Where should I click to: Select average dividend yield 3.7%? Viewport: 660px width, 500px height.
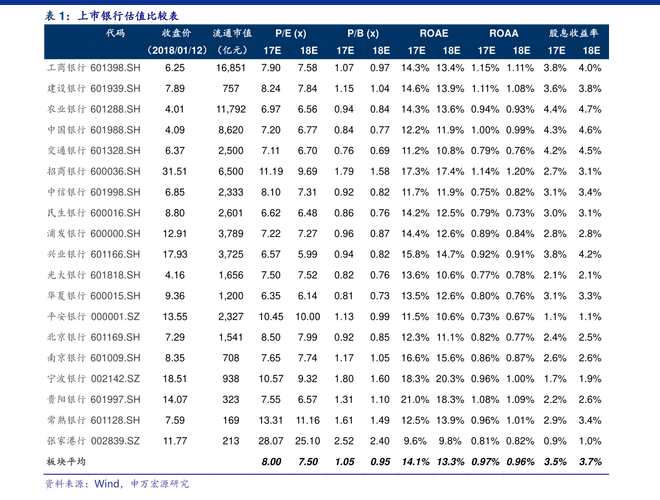tap(590, 462)
